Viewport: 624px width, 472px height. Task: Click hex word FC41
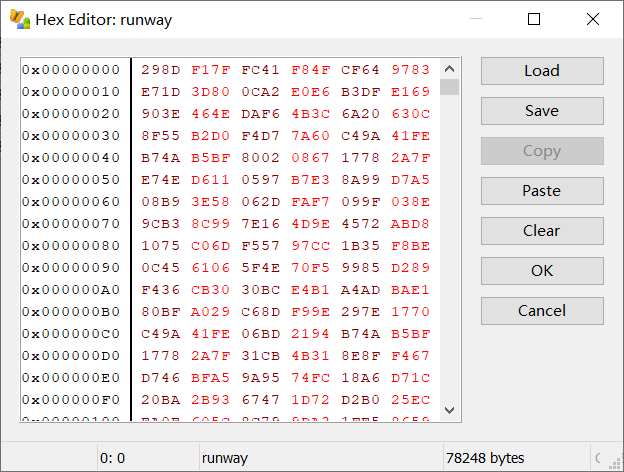coord(261,70)
